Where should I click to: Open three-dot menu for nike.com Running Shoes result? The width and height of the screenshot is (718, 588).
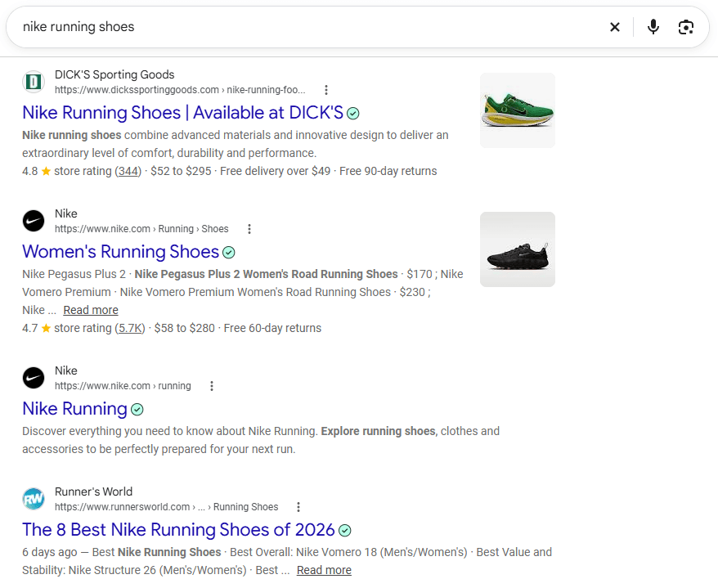pos(249,229)
